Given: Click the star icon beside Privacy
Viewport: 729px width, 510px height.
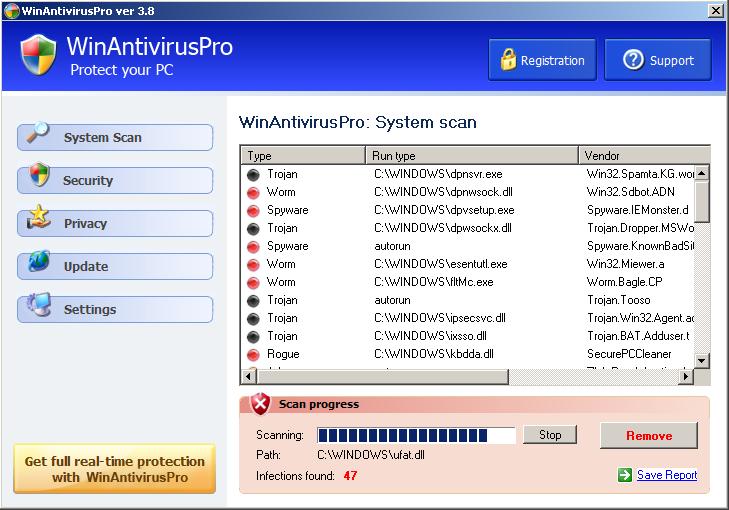Looking at the screenshot, I should pos(38,219).
